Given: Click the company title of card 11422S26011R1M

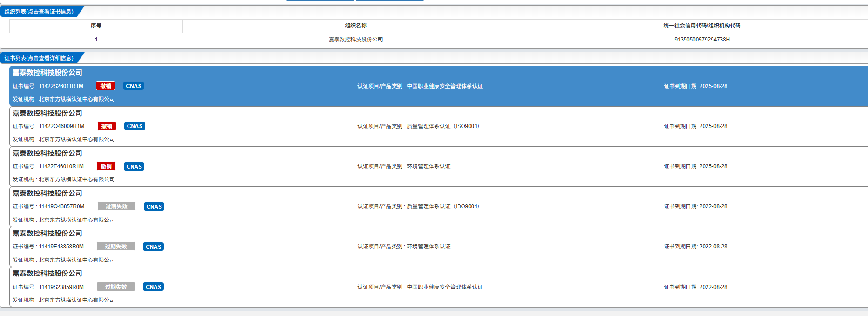Looking at the screenshot, I should click(47, 73).
